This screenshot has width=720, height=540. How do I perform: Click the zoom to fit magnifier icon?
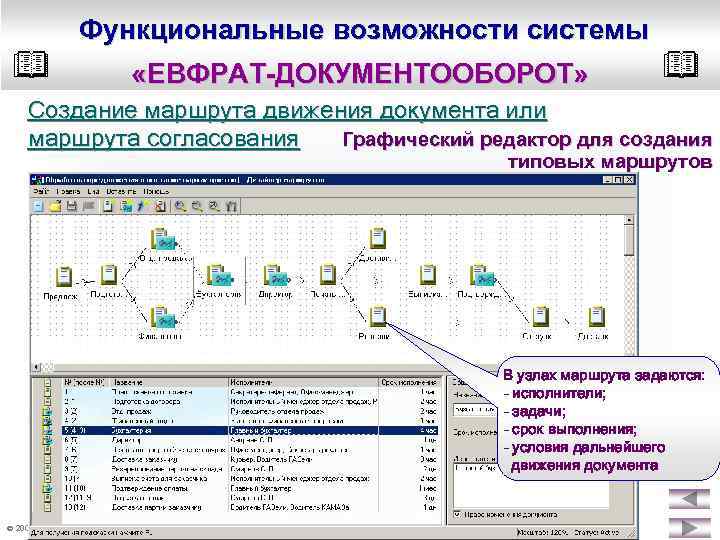coord(214,206)
